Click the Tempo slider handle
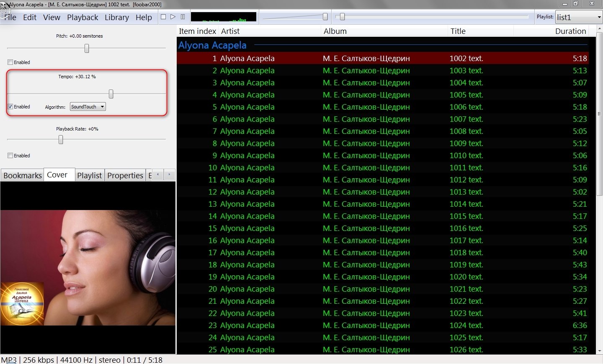 (x=111, y=94)
